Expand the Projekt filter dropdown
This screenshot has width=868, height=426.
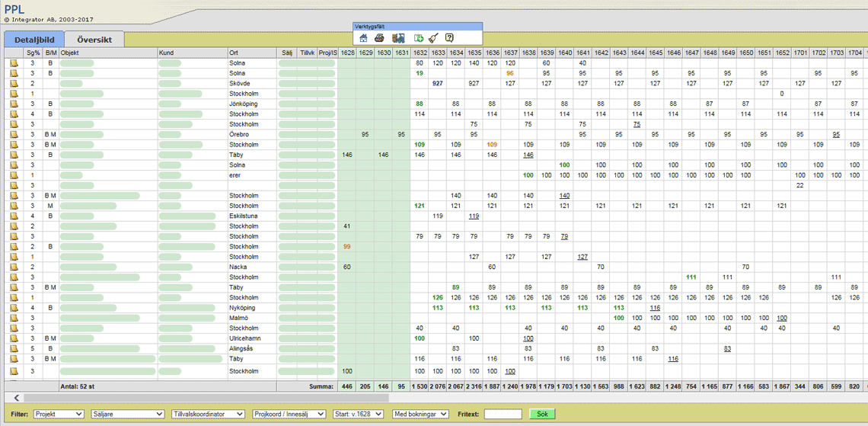(59, 414)
